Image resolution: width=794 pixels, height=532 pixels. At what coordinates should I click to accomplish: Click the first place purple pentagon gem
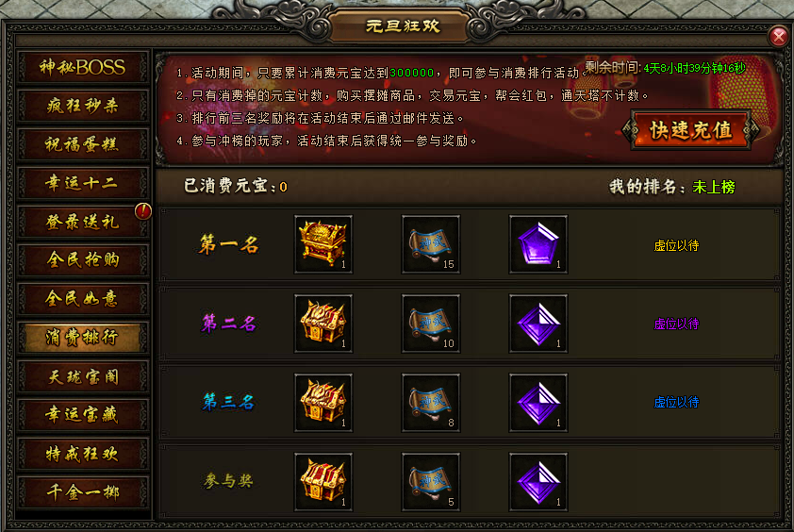point(538,244)
